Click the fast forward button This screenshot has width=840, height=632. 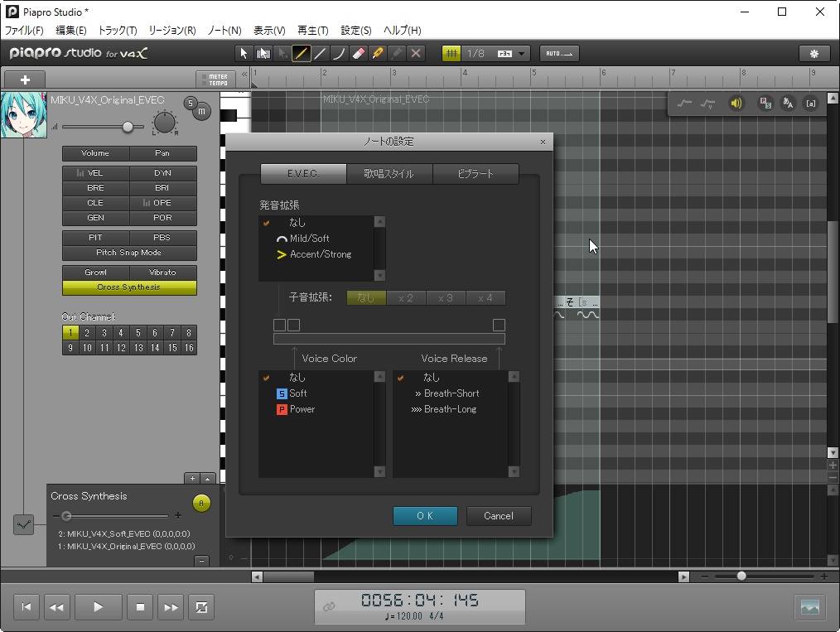[171, 607]
